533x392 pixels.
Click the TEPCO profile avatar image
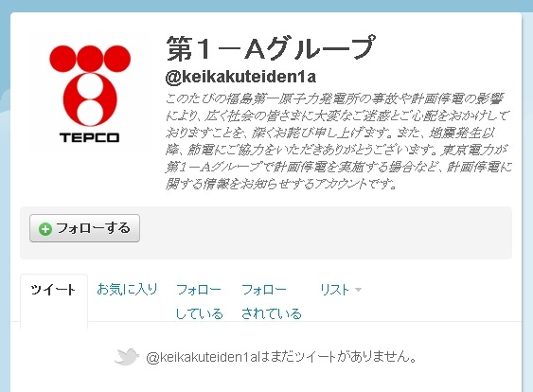(90, 92)
